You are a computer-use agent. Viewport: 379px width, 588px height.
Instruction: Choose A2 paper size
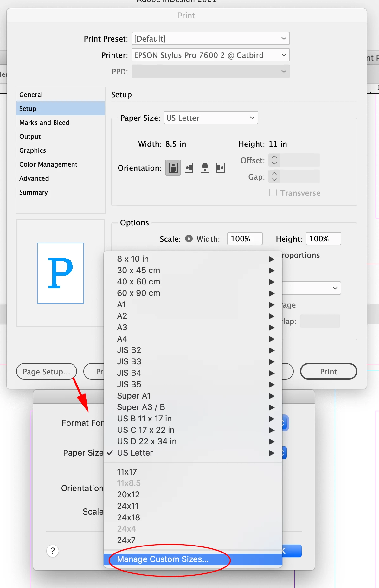[x=193, y=316]
